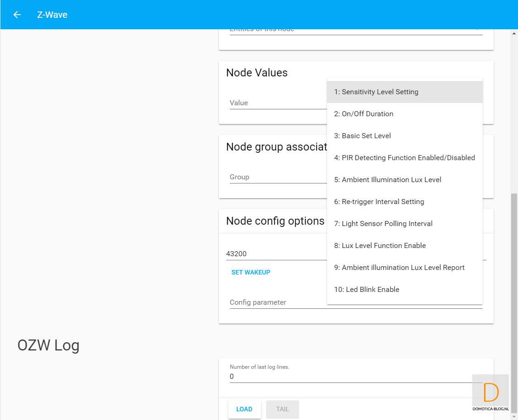Click the wakeup interval field showing 43200

click(x=275, y=254)
